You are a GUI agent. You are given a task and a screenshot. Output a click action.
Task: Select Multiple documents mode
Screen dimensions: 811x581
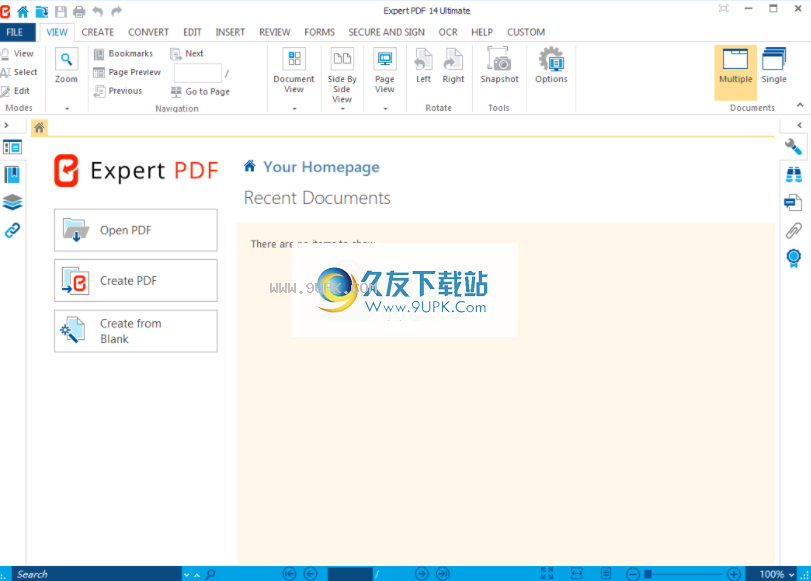click(735, 72)
